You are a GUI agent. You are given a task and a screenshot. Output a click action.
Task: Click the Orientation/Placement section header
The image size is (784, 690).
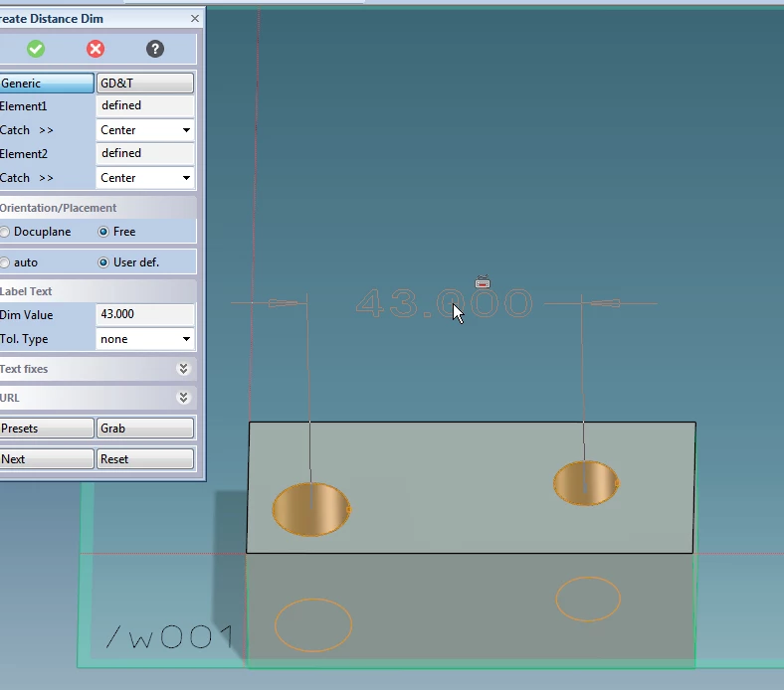tap(98, 208)
